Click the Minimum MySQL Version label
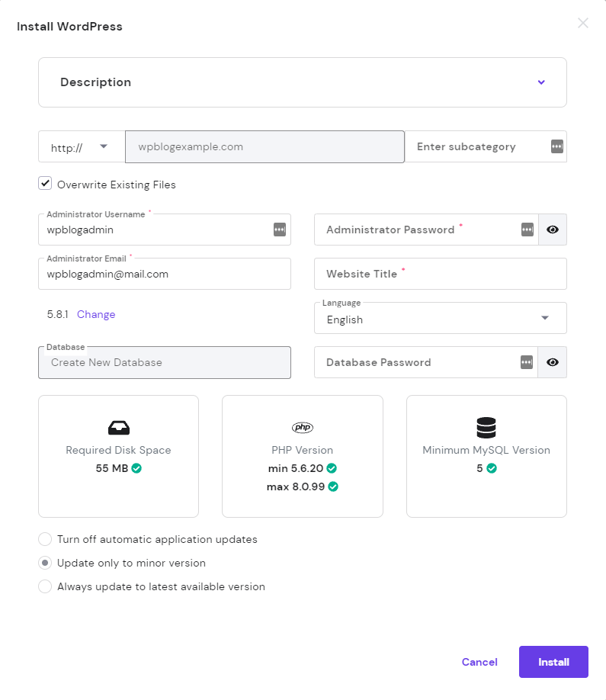Screen dimensions: 606x700 pyautogui.click(x=486, y=450)
